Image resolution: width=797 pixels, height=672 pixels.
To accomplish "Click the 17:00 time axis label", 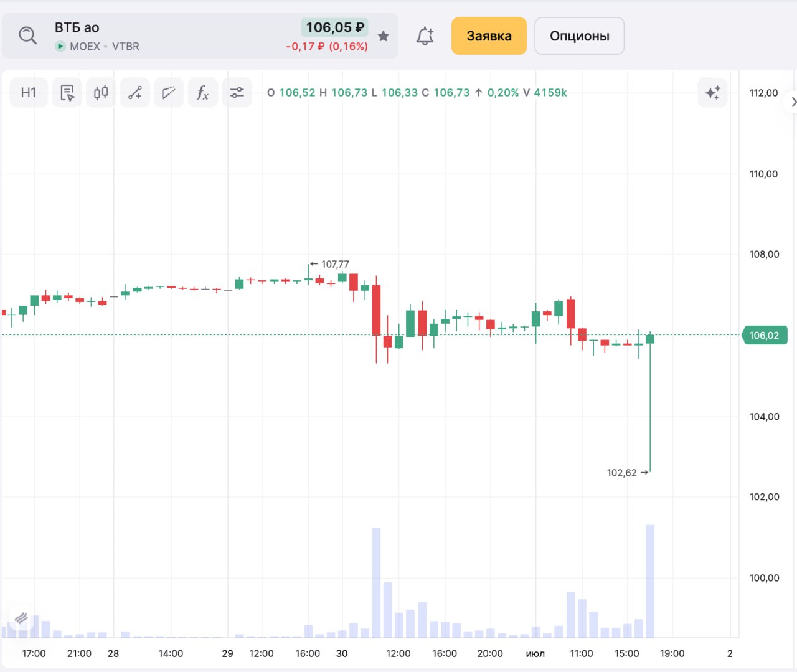I will pyautogui.click(x=34, y=653).
